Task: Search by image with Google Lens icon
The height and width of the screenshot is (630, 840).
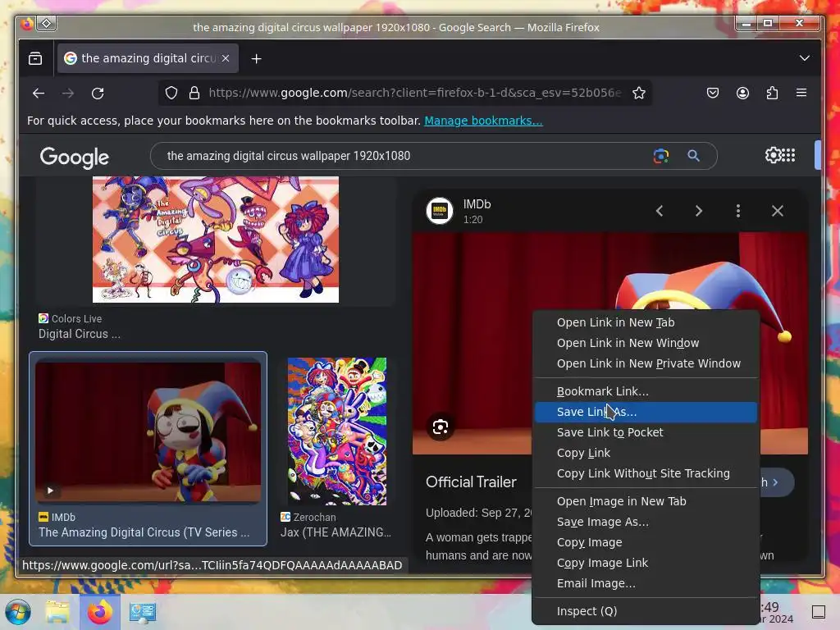Action: click(661, 156)
